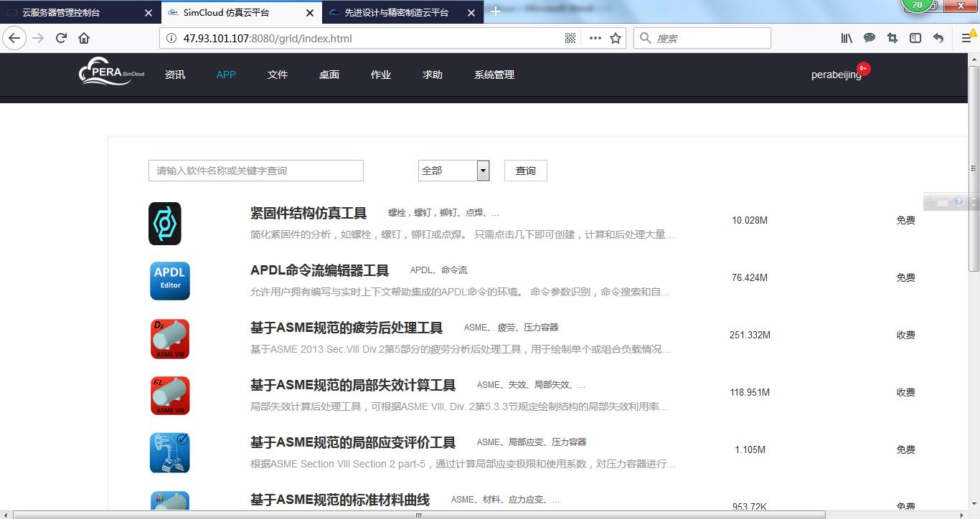Viewport: 980px width, 519px height.
Task: Open the ASME fatigue post-processing tool icon
Action: pyautogui.click(x=170, y=338)
